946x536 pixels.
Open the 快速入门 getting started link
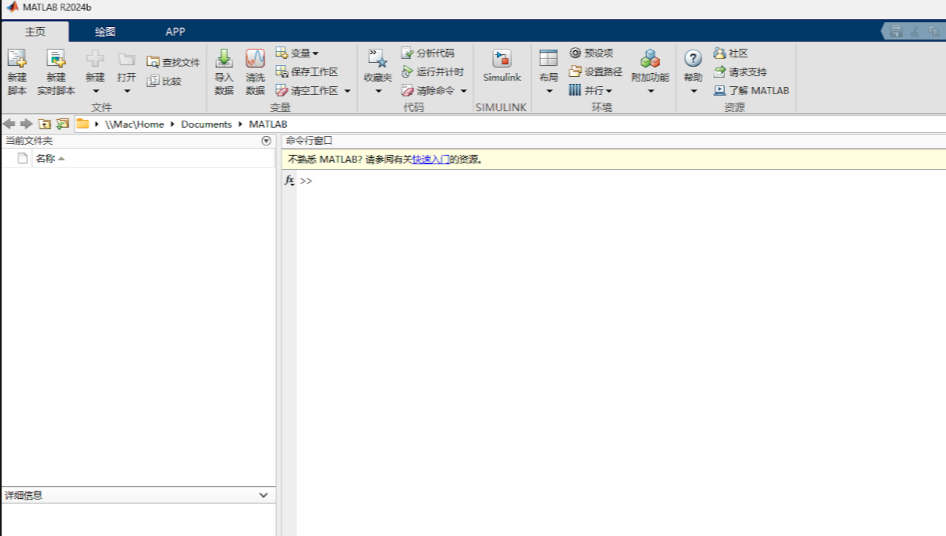click(431, 159)
